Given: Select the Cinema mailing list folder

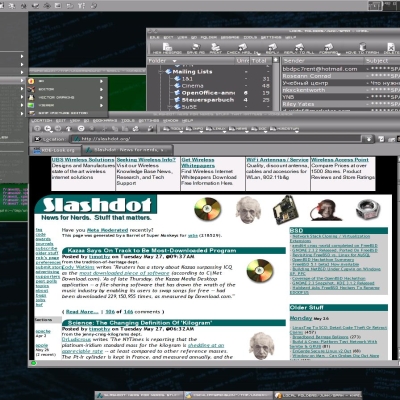Looking at the screenshot, I should (192, 86).
